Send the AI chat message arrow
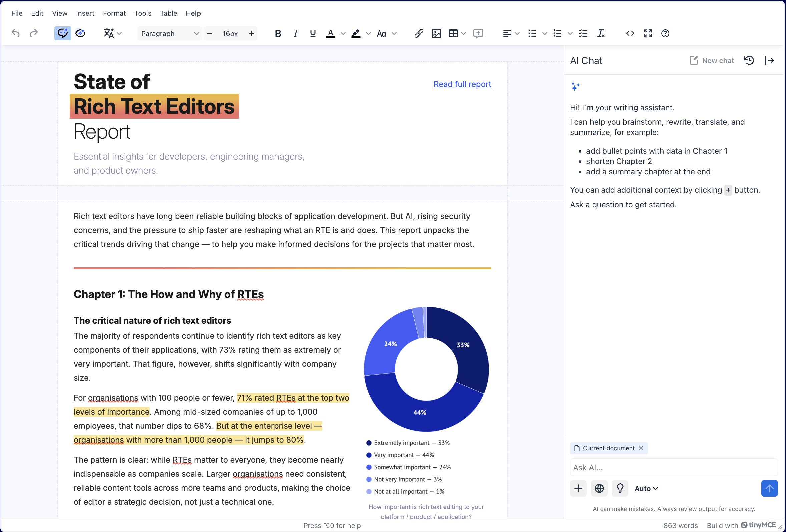The width and height of the screenshot is (786, 532). 769,488
